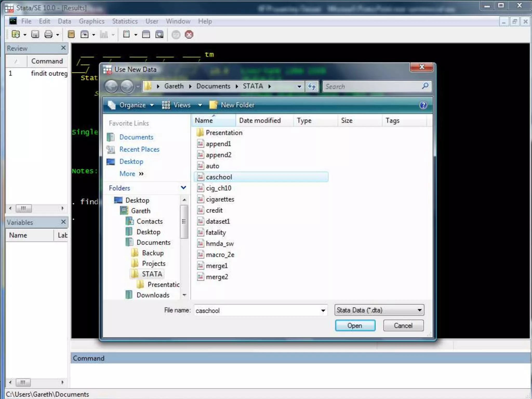This screenshot has height=399, width=532.
Task: Open the Organize menu
Action: point(132,105)
